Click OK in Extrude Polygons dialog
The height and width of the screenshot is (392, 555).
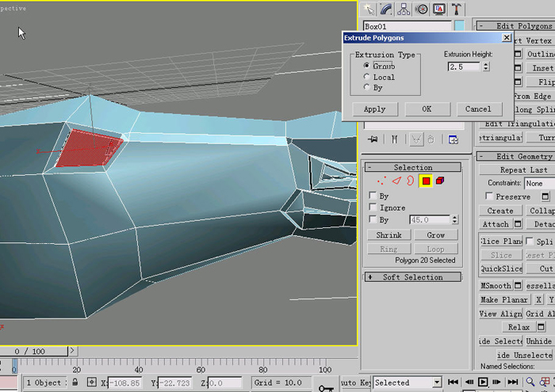[427, 109]
